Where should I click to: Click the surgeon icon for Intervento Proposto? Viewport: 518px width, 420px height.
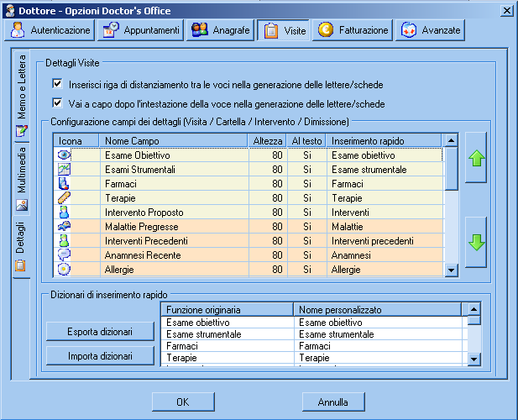point(64,213)
